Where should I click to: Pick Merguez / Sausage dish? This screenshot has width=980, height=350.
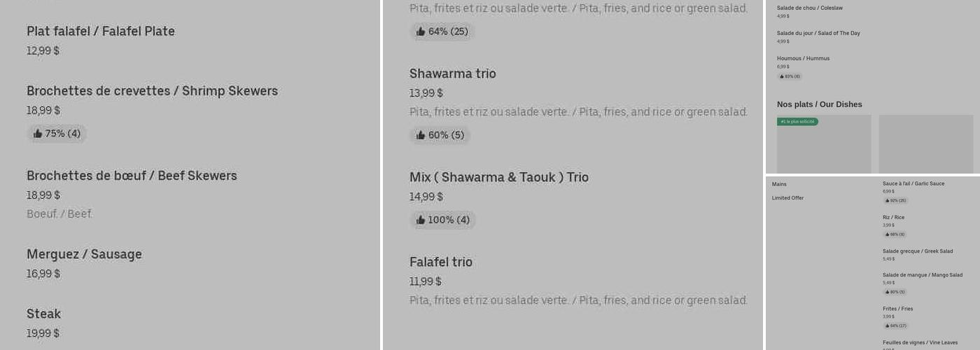click(x=84, y=254)
